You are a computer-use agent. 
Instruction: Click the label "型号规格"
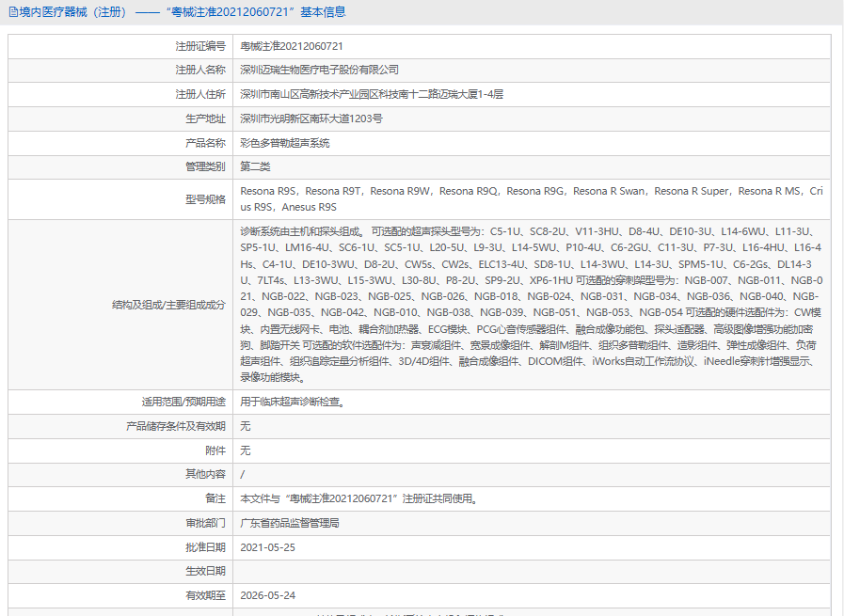205,199
